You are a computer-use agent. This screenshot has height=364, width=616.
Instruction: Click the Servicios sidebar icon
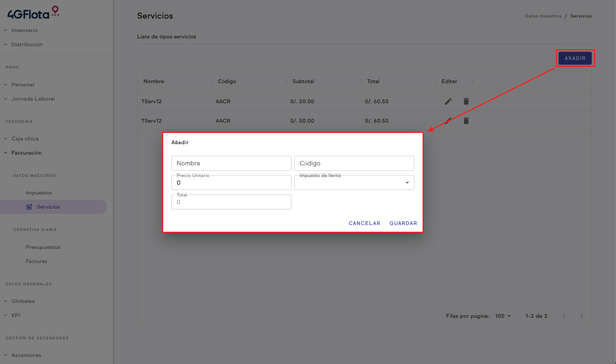pyautogui.click(x=29, y=207)
